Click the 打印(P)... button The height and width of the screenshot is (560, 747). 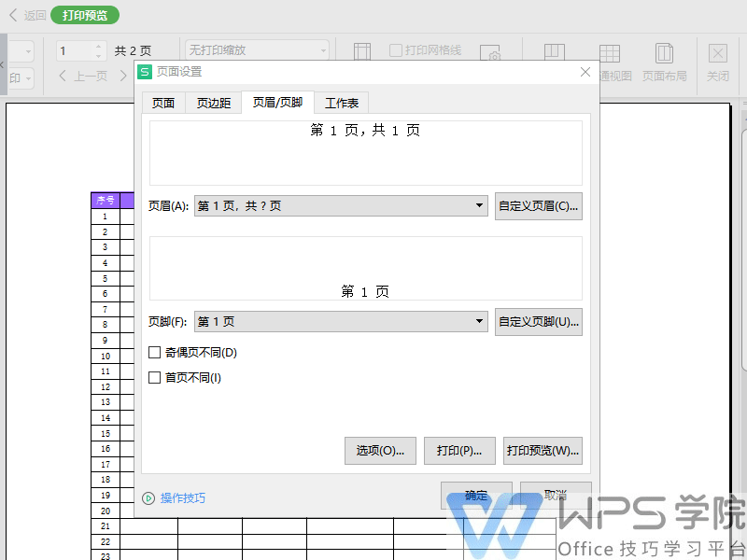tap(459, 451)
